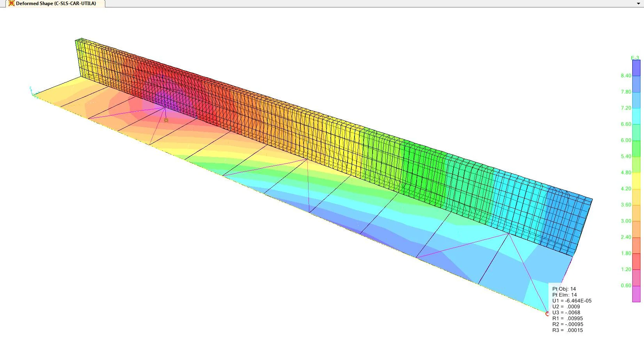Click the magenta bottom legend swatch
The image size is (644, 346).
click(636, 294)
